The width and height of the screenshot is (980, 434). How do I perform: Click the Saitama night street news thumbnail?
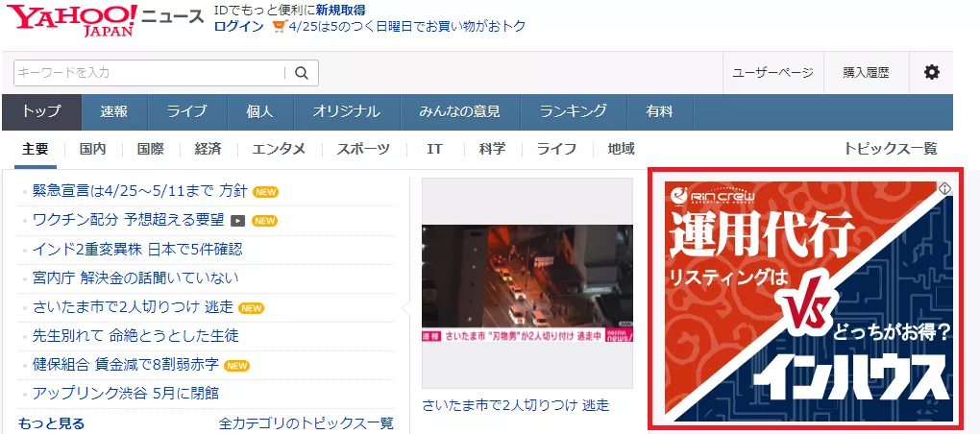(527, 283)
